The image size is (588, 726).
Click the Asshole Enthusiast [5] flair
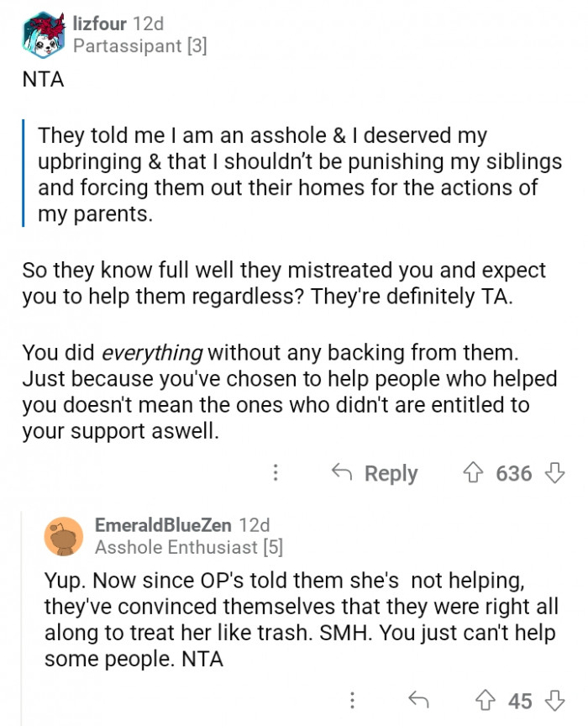tap(189, 548)
